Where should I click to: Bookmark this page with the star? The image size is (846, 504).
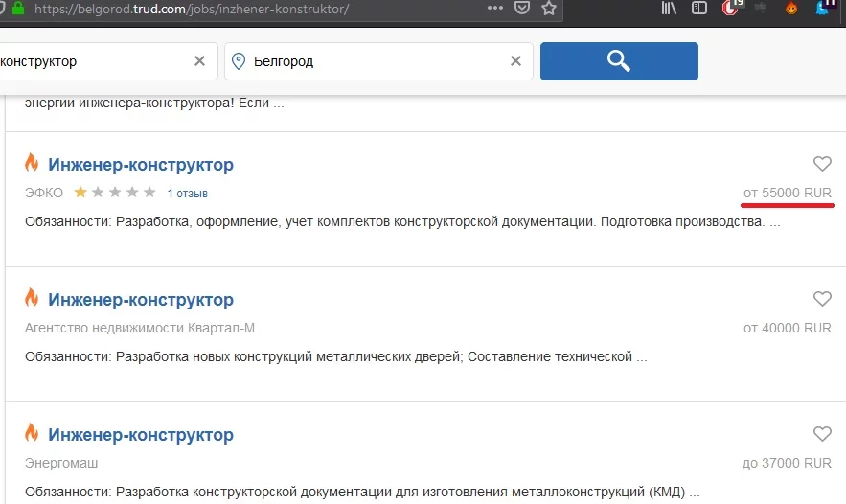pos(549,8)
